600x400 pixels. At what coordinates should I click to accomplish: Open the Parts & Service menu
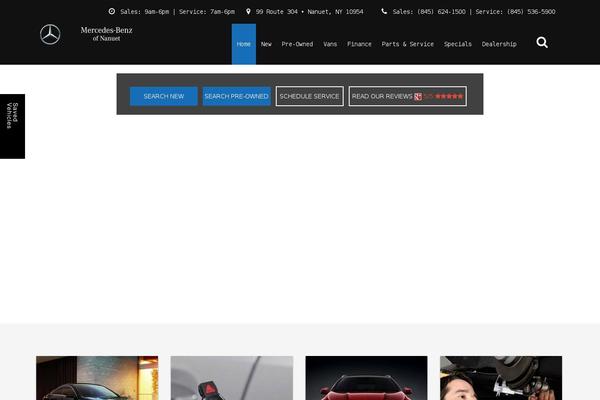[x=408, y=44]
